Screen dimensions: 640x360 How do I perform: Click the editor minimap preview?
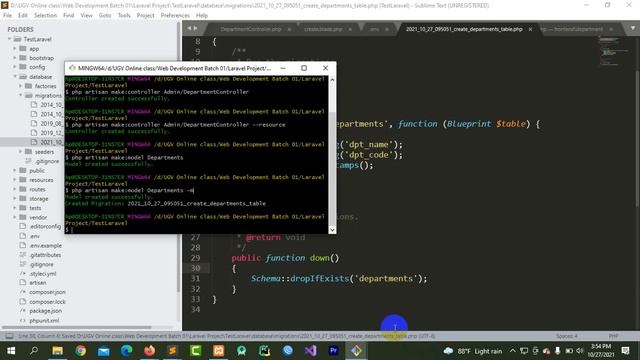tap(614, 51)
